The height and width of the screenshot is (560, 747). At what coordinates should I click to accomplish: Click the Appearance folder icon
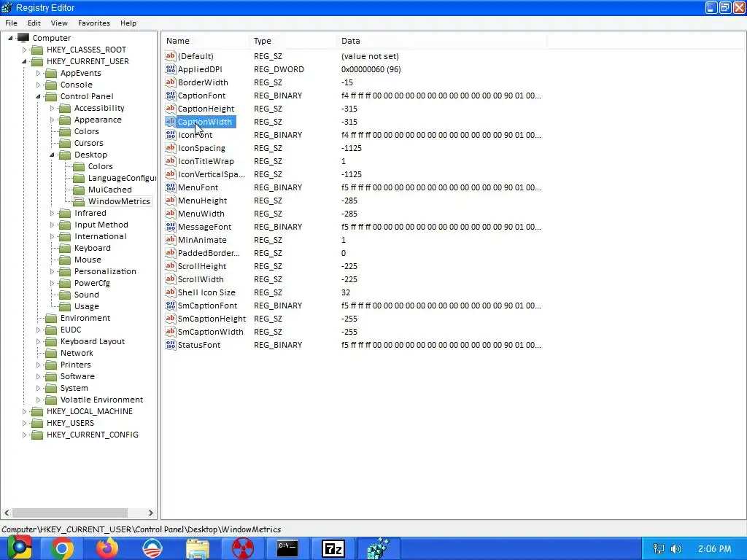[65, 120]
